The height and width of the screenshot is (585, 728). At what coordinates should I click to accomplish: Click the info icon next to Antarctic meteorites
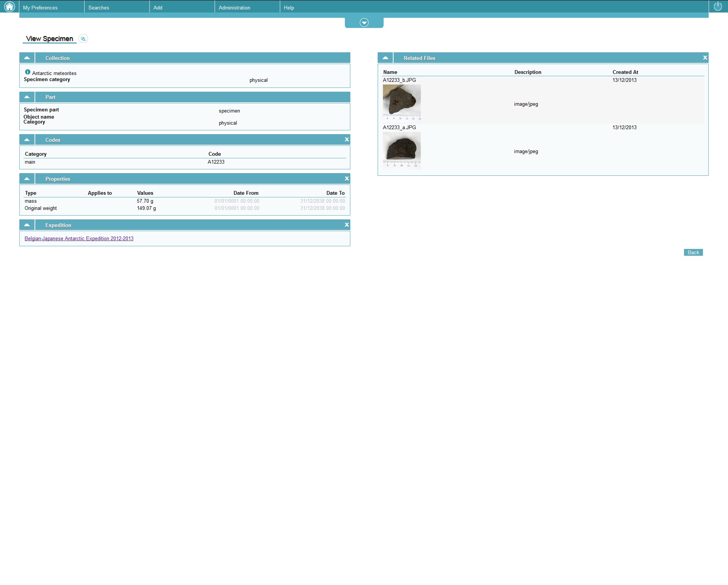click(x=28, y=72)
